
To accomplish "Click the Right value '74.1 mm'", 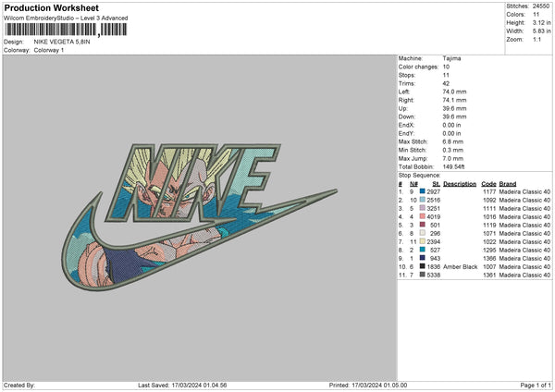I will (x=454, y=100).
